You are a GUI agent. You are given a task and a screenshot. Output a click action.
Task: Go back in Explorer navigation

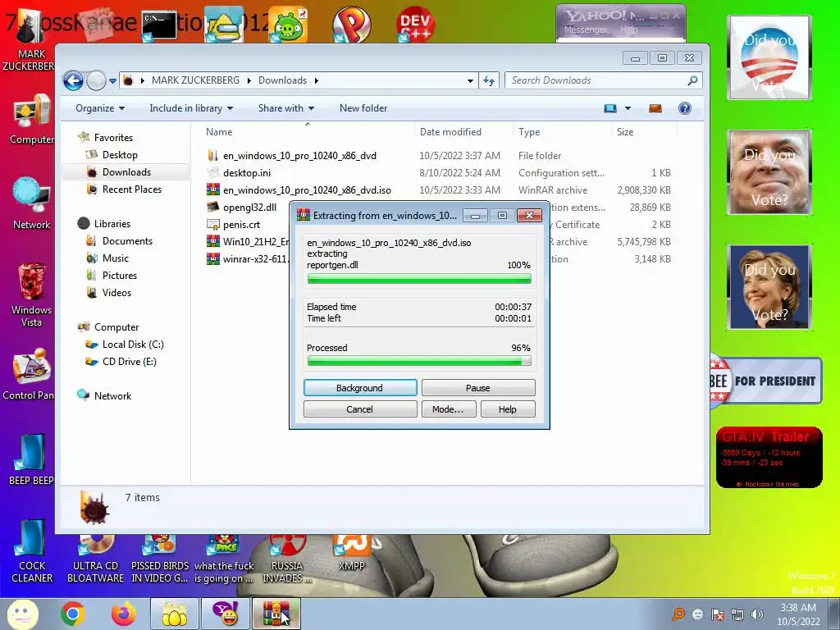click(x=73, y=81)
